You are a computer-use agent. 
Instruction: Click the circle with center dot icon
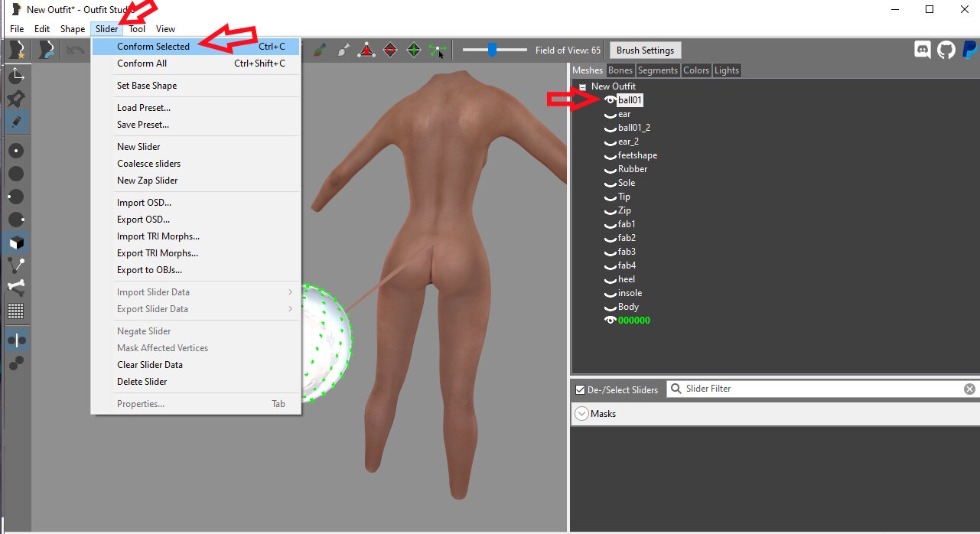16,151
